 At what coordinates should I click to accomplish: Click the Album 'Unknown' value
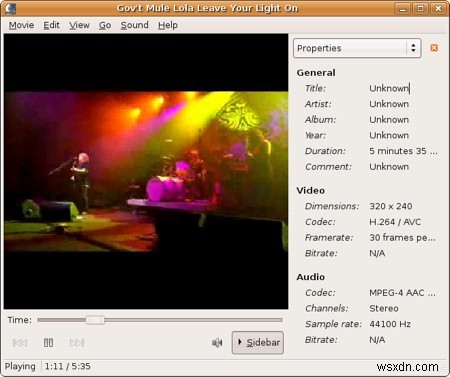coord(389,120)
